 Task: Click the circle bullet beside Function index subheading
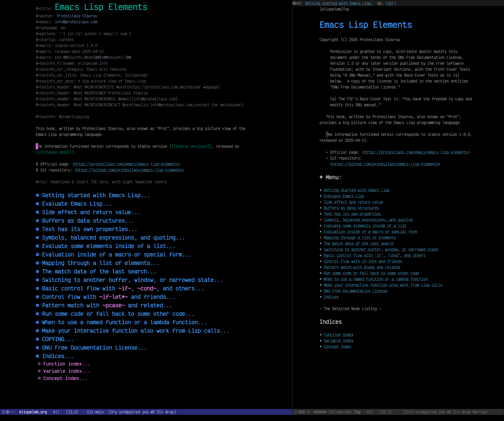pyautogui.click(x=39, y=364)
